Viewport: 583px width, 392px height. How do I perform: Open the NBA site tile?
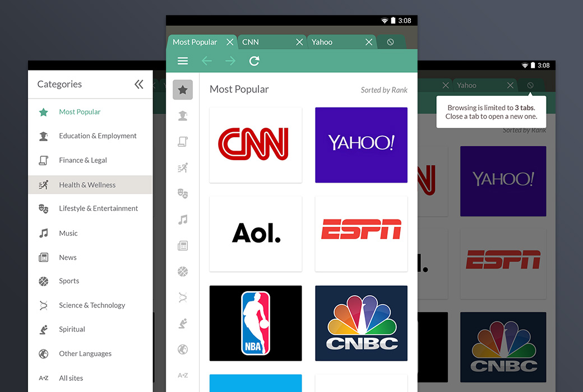[256, 323]
